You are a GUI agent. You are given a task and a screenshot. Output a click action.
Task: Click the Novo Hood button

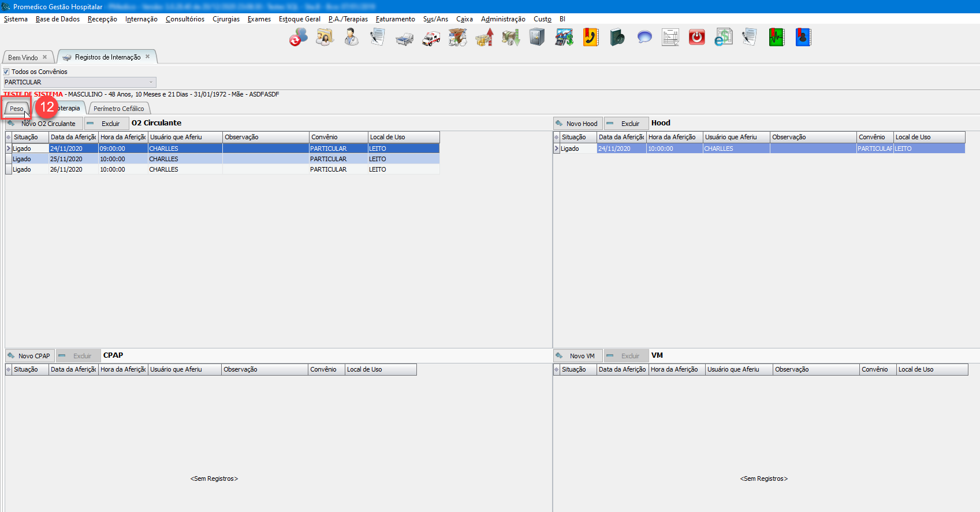pos(577,124)
